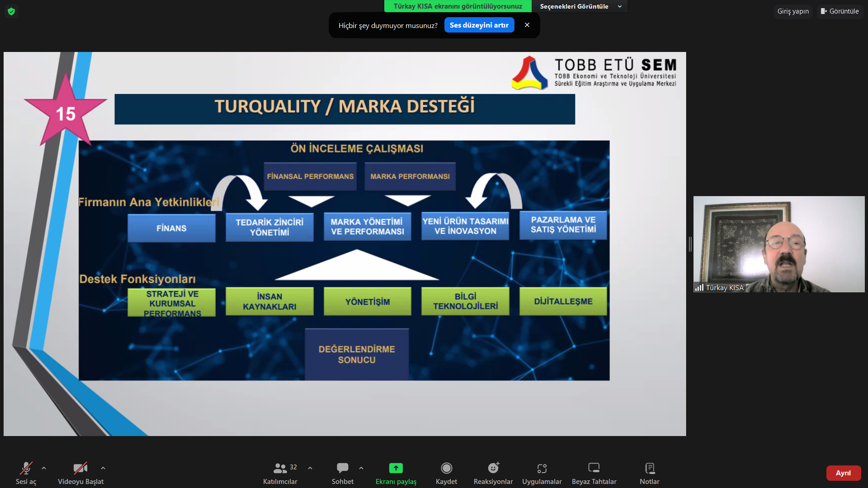The image size is (868, 488).
Task: Dismiss the Hiçbir şey duymuyor musunuz popup
Action: (x=527, y=25)
